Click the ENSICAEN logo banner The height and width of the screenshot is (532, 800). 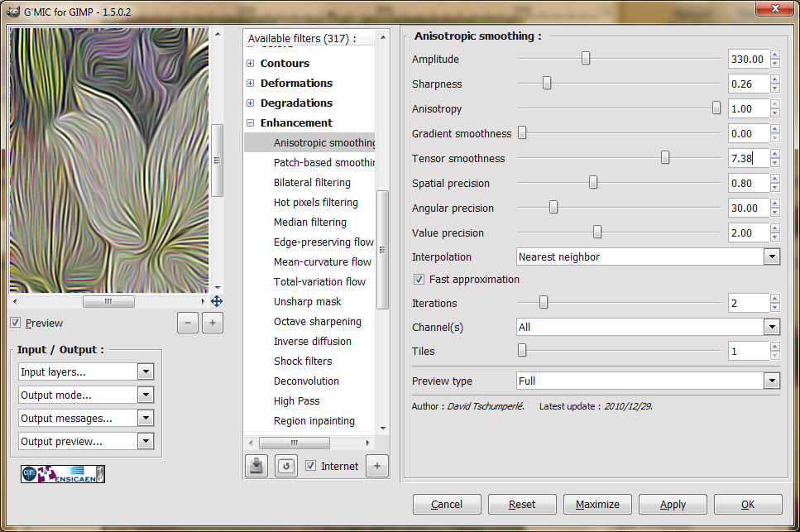point(63,474)
